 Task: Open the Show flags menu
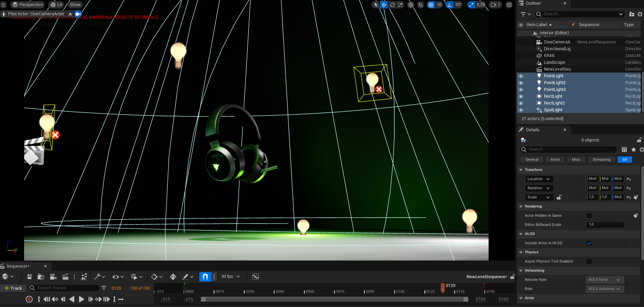pyautogui.click(x=75, y=5)
